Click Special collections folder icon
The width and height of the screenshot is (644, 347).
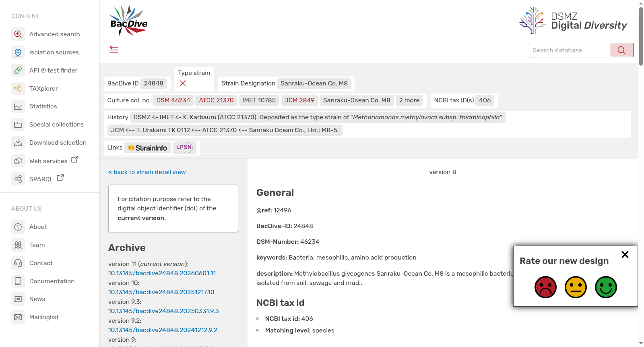tap(18, 125)
